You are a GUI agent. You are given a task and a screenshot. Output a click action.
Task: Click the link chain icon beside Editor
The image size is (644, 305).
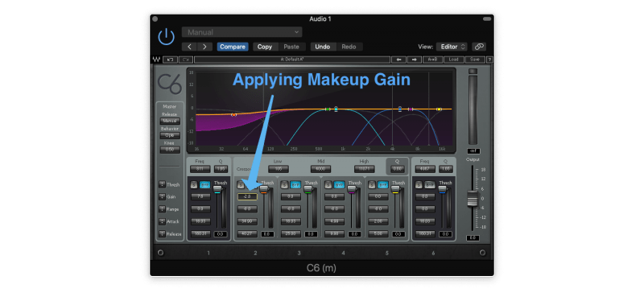click(x=478, y=47)
